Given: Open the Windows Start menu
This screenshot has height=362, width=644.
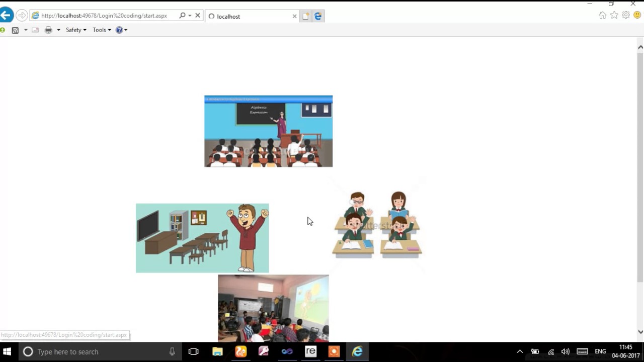Looking at the screenshot, I should click(x=7, y=351).
